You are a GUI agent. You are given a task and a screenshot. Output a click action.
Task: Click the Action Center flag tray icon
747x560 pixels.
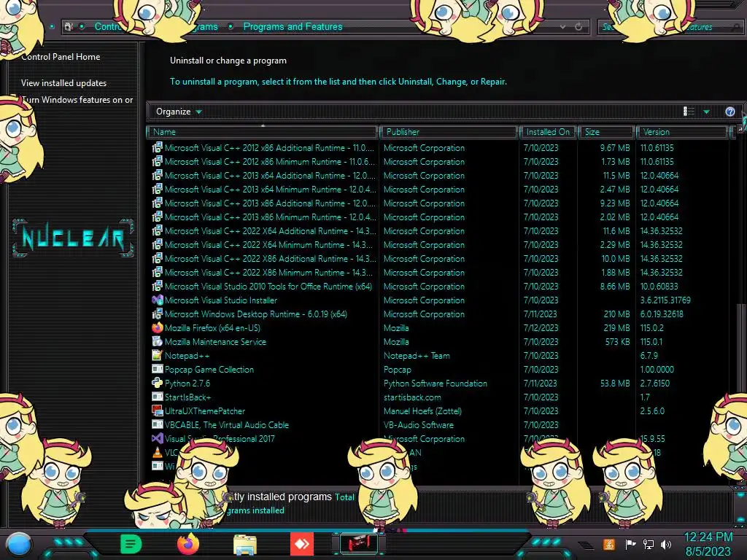click(630, 544)
